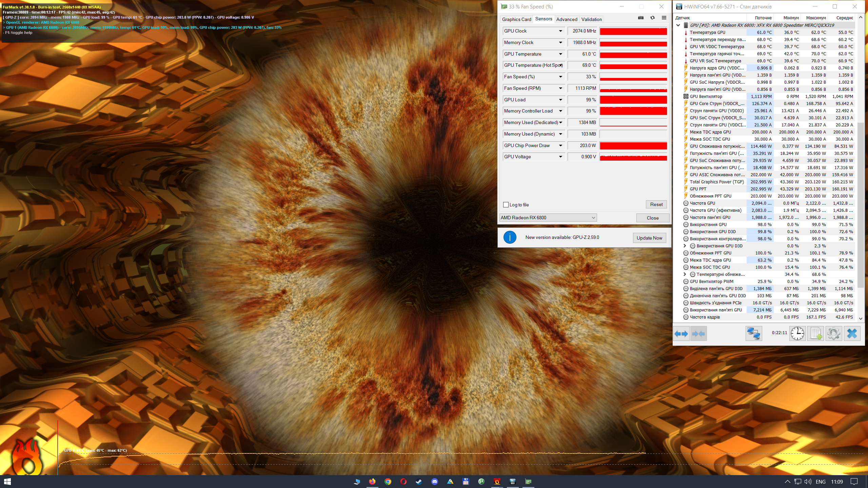Open the Fan Speed (%) sensor dropdown
The image size is (868, 488).
tap(560, 77)
